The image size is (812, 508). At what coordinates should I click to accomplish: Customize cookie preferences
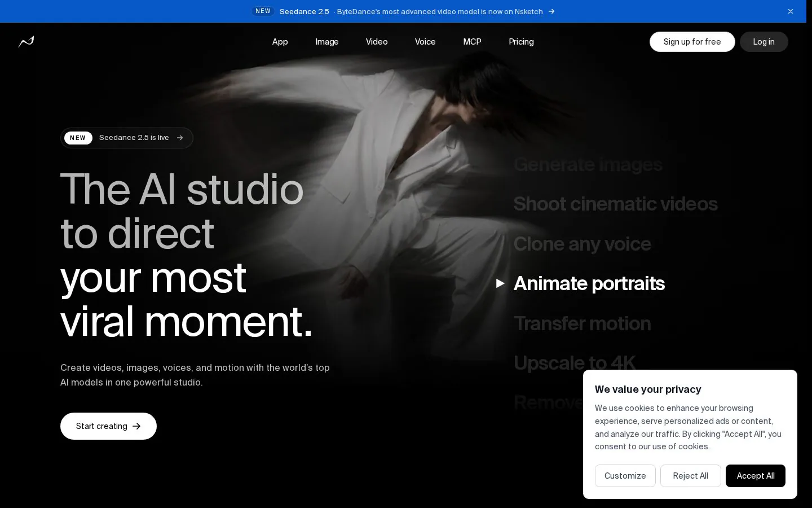click(625, 476)
